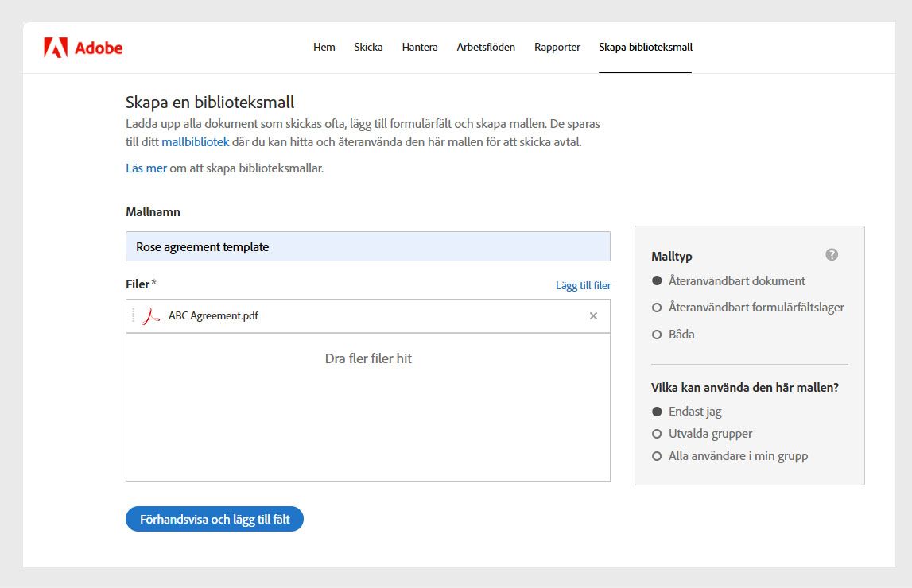This screenshot has width=912, height=588.
Task: Navigate to the Hem tab
Action: tap(324, 47)
